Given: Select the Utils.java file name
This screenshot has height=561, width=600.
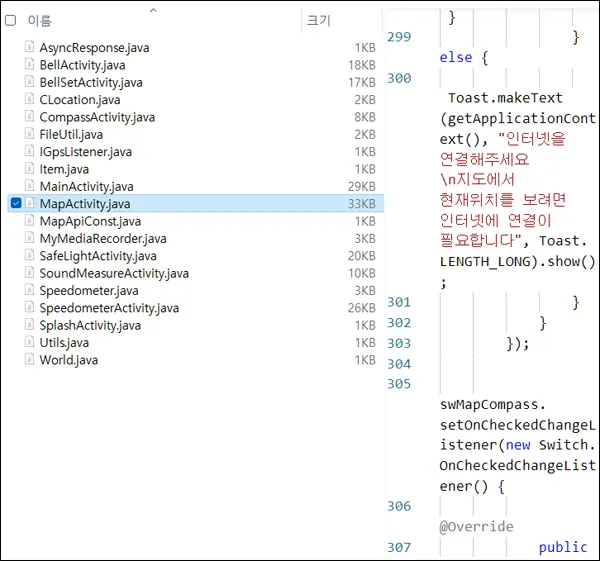Looking at the screenshot, I should [64, 342].
